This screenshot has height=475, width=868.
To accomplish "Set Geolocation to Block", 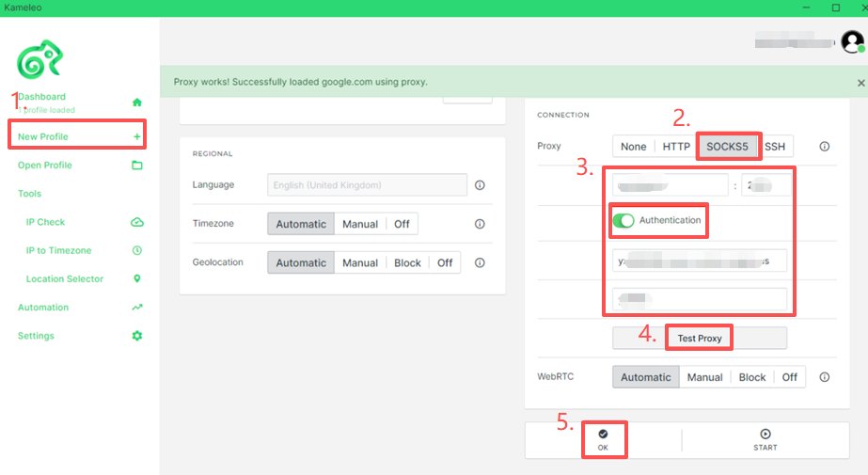I will 407,263.
